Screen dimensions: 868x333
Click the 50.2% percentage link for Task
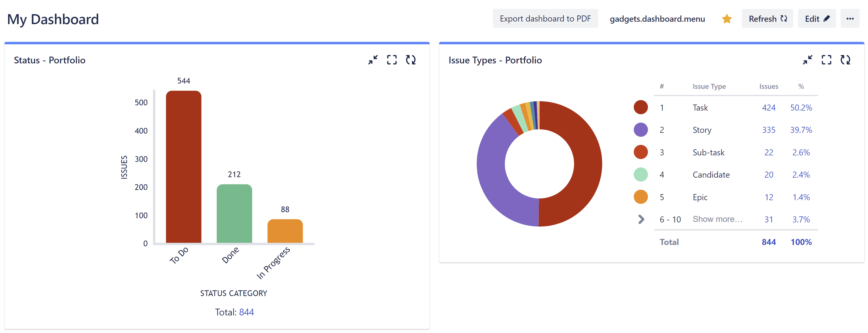click(801, 107)
